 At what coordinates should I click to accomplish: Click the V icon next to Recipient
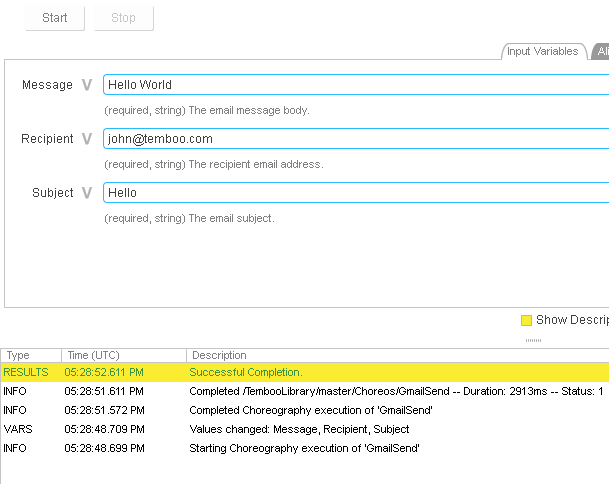pyautogui.click(x=87, y=139)
